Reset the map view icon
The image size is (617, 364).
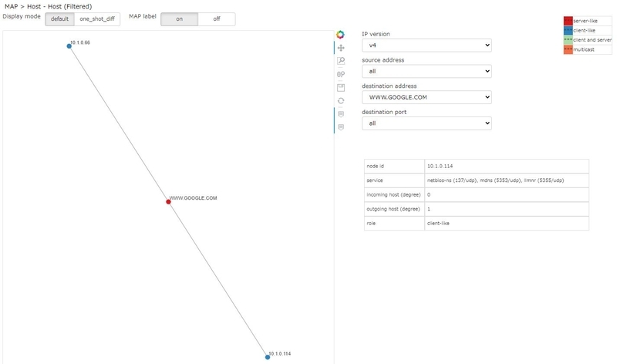[x=341, y=101]
